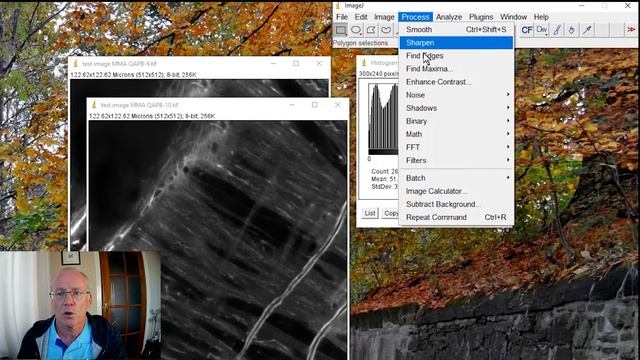Close the open Process menu
This screenshot has height=360, width=640.
(x=415, y=17)
